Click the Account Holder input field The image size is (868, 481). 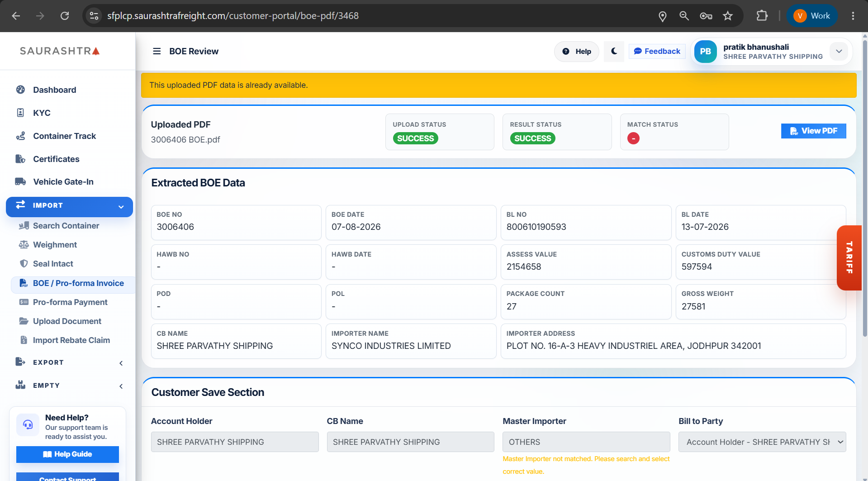click(235, 442)
